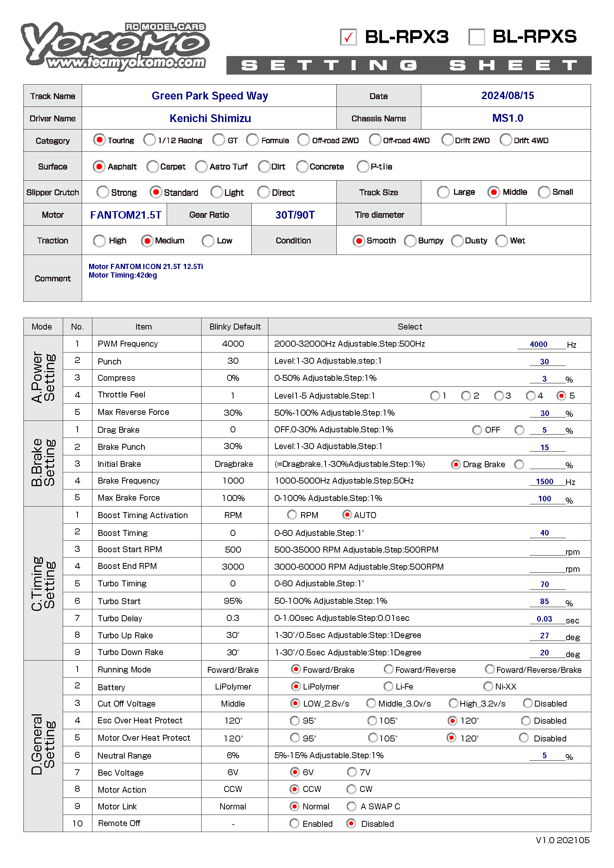Select Direct slipper clutch option

click(x=264, y=192)
